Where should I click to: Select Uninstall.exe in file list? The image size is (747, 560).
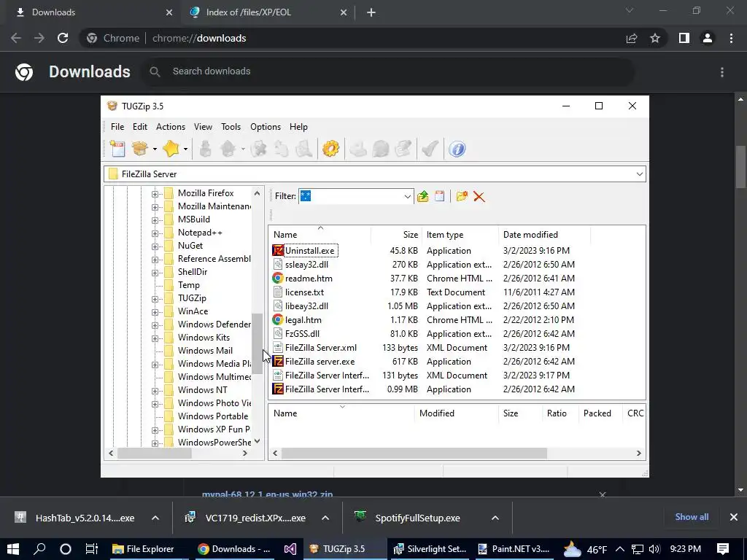pyautogui.click(x=309, y=251)
